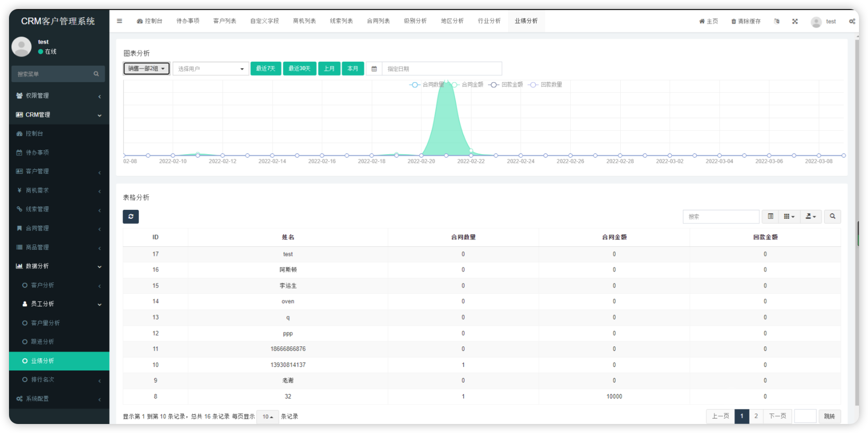
Task: Click 清除缓存 in the top bar
Action: tap(746, 22)
